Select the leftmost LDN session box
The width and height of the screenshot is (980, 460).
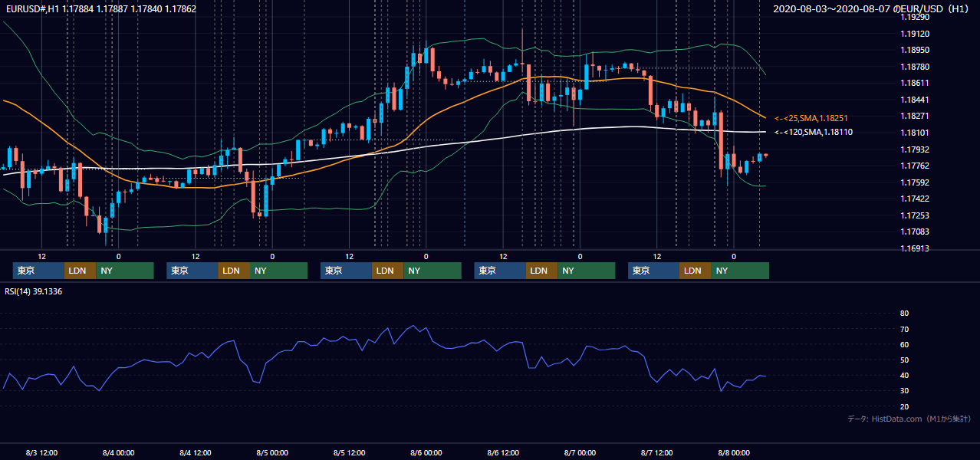click(80, 271)
